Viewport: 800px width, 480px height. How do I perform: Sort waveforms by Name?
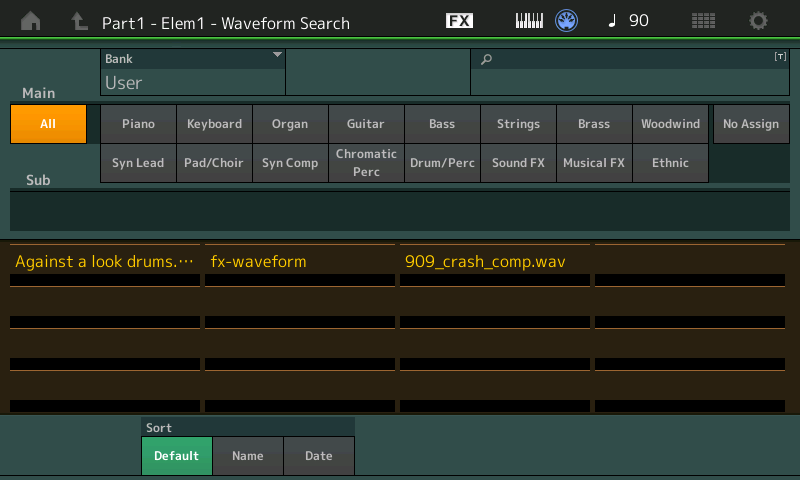248,456
